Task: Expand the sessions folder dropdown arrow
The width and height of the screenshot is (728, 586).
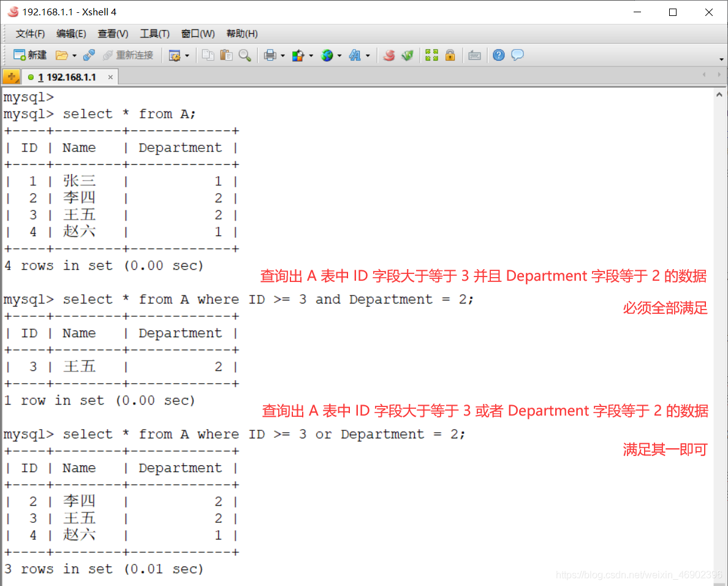Action: [x=74, y=55]
